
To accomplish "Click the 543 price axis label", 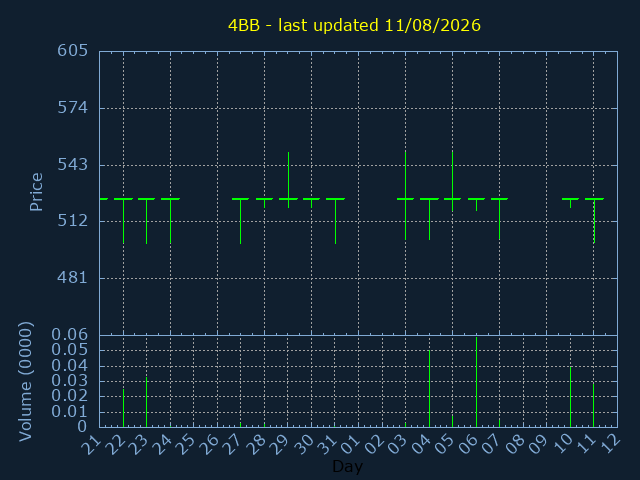I will click(73, 165).
